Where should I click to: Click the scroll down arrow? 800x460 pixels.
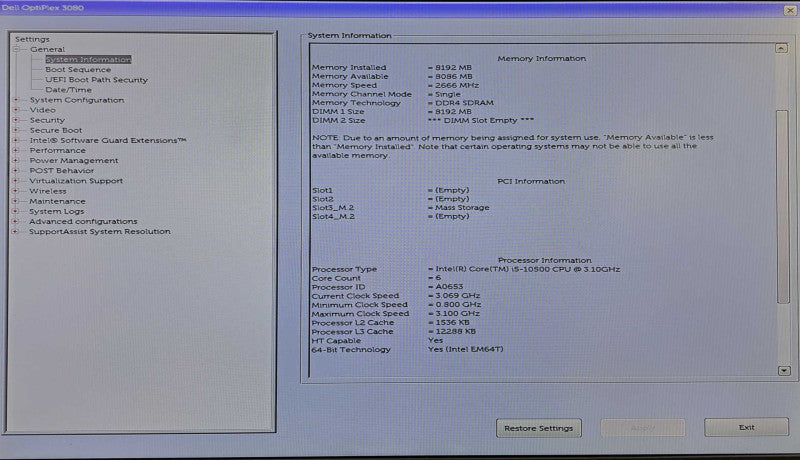coord(784,371)
